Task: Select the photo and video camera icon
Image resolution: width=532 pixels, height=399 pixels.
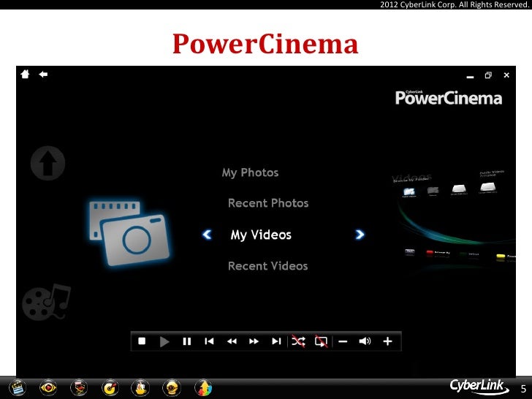Action: [x=129, y=232]
